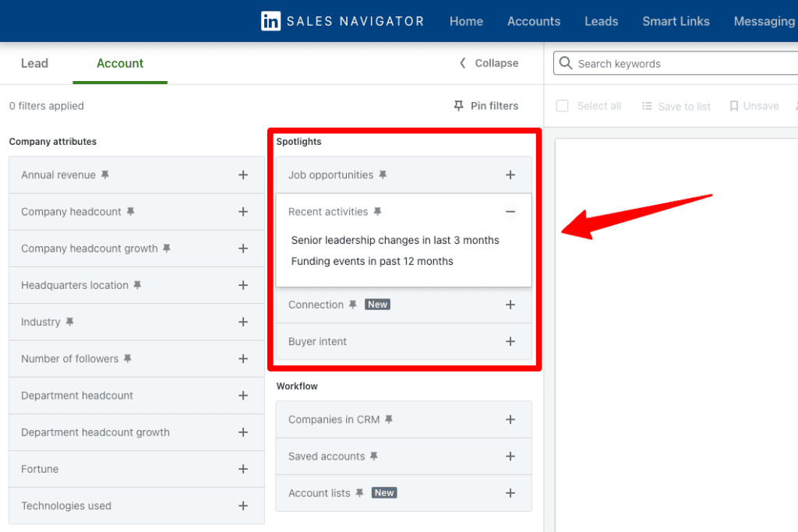Screen dimensions: 798x532
Task: Expand the Technologies used filter
Action: coord(243,506)
